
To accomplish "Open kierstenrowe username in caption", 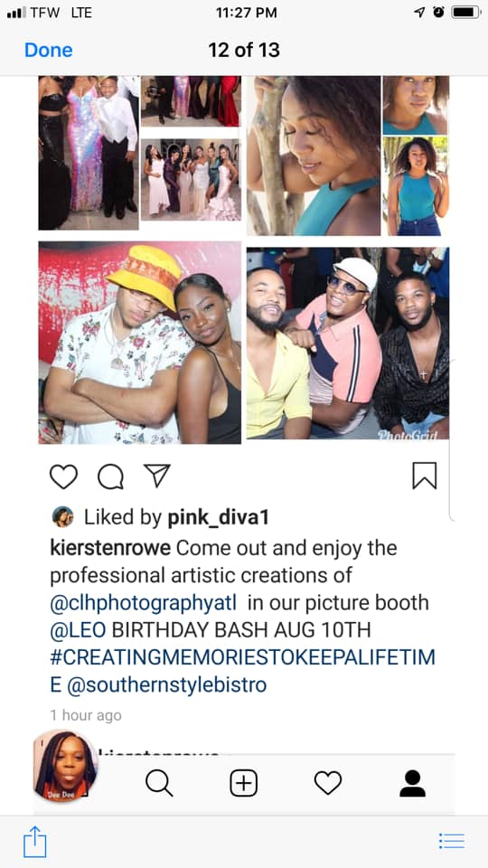I will pyautogui.click(x=110, y=548).
